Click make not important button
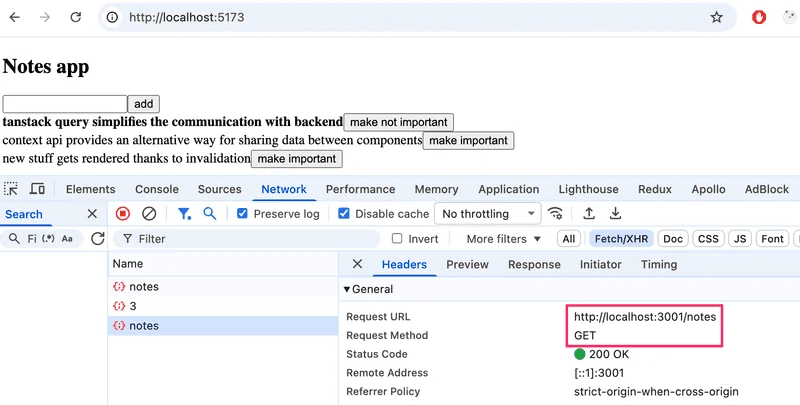Screen dimensions: 800x405 (x=398, y=122)
